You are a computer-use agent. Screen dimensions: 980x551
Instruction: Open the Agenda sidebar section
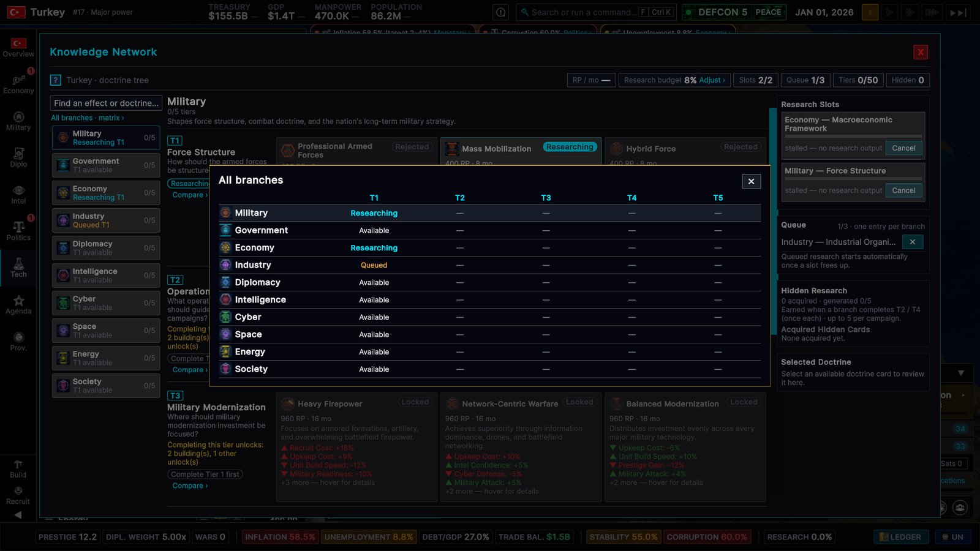point(18,305)
